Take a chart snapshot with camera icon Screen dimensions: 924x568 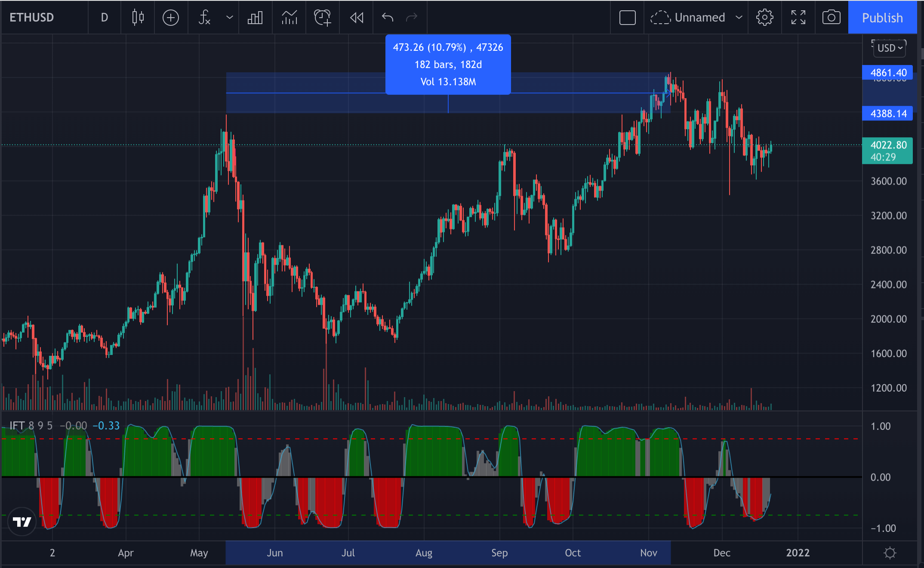click(x=832, y=18)
